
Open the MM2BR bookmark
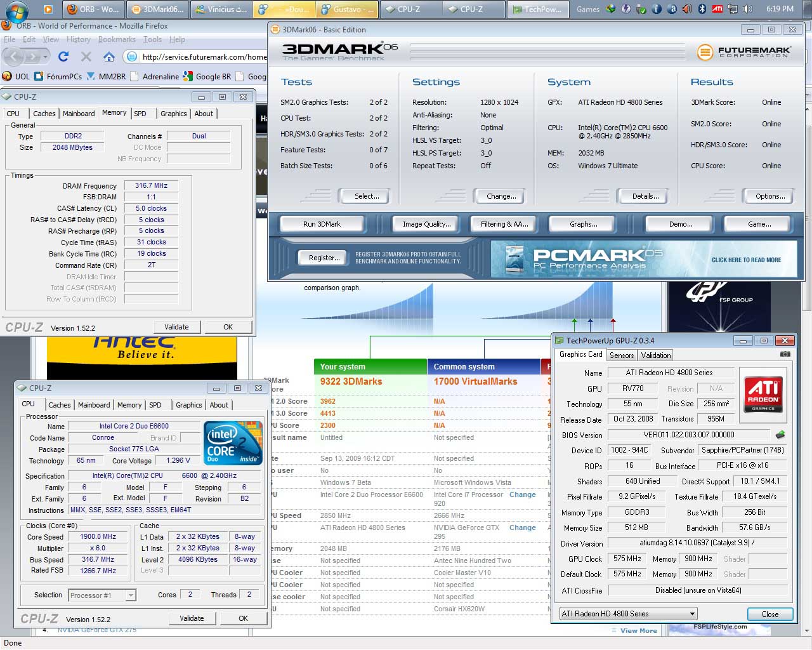pos(105,76)
